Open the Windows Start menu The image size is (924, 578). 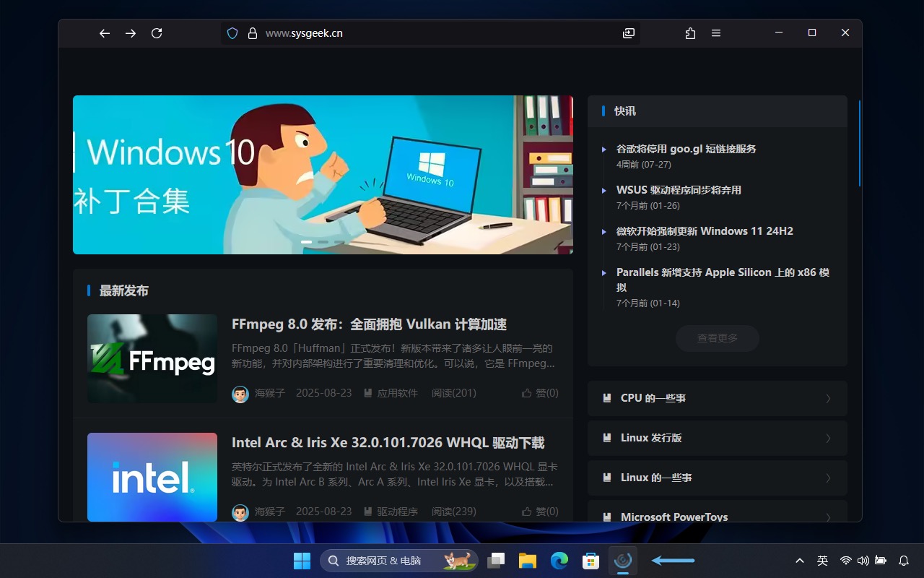[302, 561]
